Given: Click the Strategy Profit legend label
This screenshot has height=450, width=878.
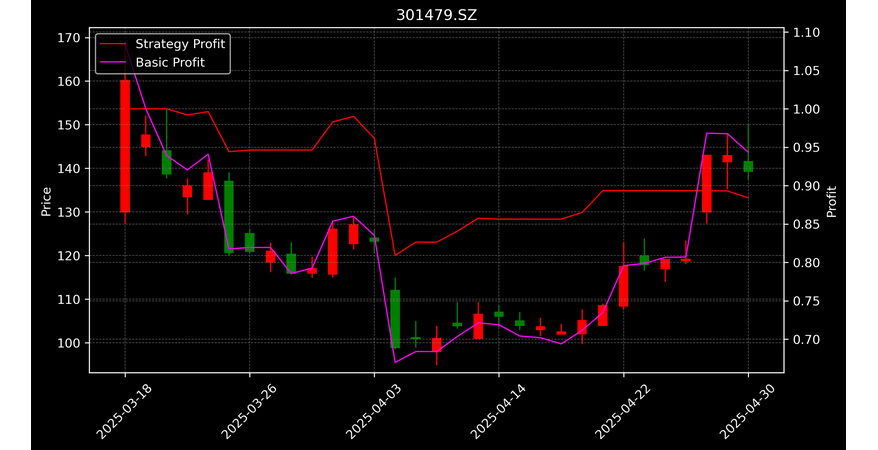Looking at the screenshot, I should (180, 44).
